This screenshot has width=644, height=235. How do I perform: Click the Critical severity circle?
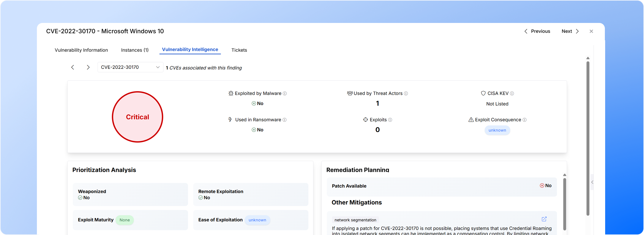coord(138,117)
